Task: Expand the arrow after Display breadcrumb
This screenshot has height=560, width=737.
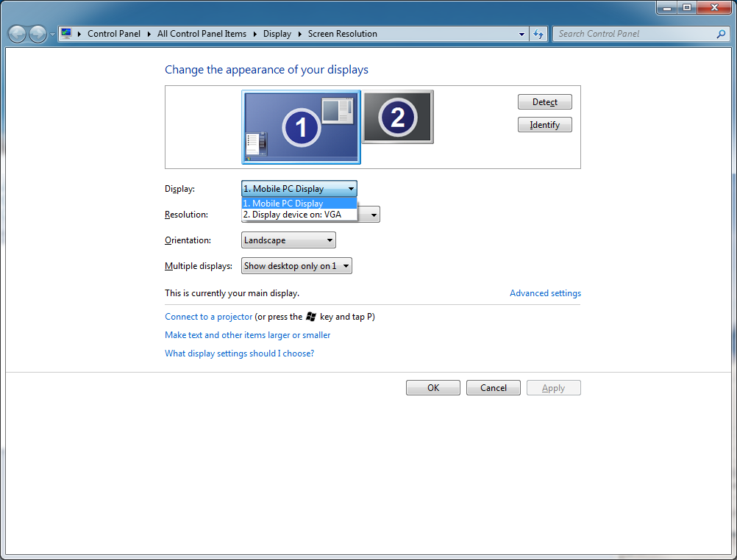Action: pos(300,34)
